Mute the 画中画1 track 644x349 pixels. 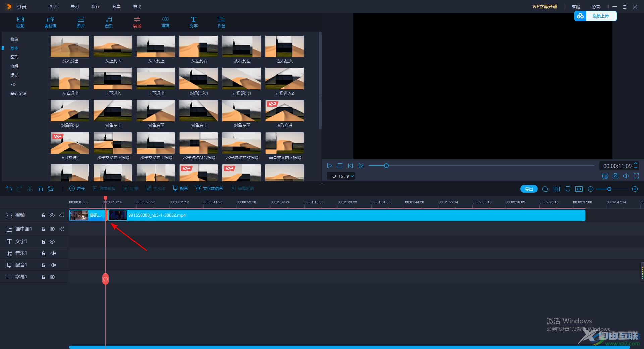point(62,229)
